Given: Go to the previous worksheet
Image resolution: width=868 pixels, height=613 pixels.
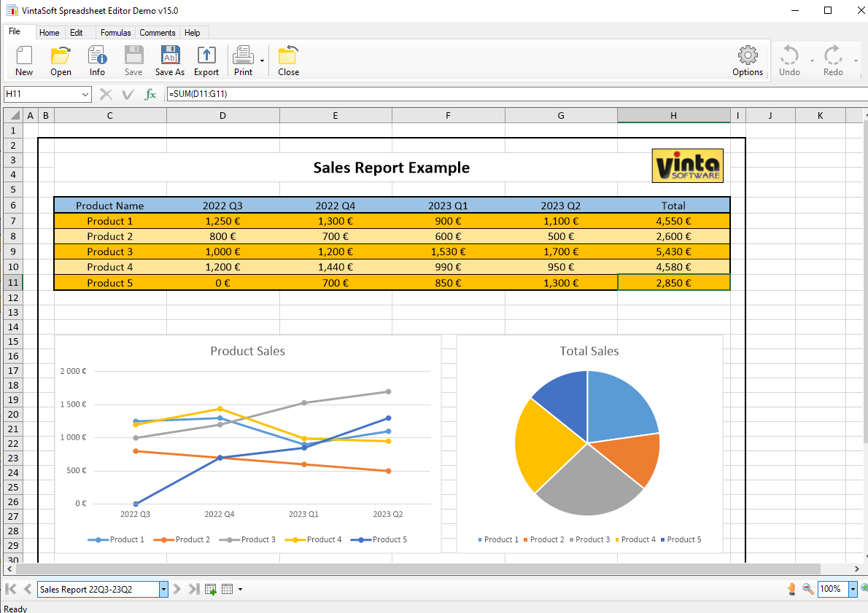Looking at the screenshot, I should point(27,589).
